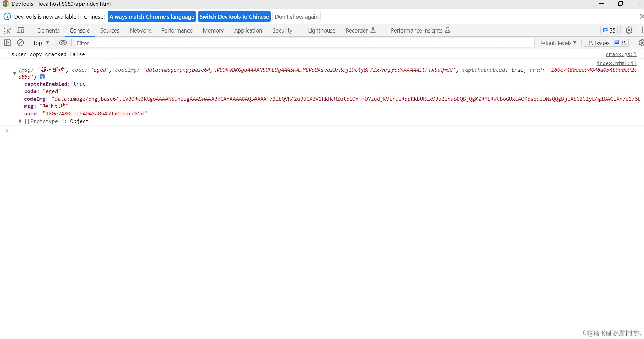This screenshot has height=339, width=644.
Task: Click the Don't show again button
Action: point(297,16)
